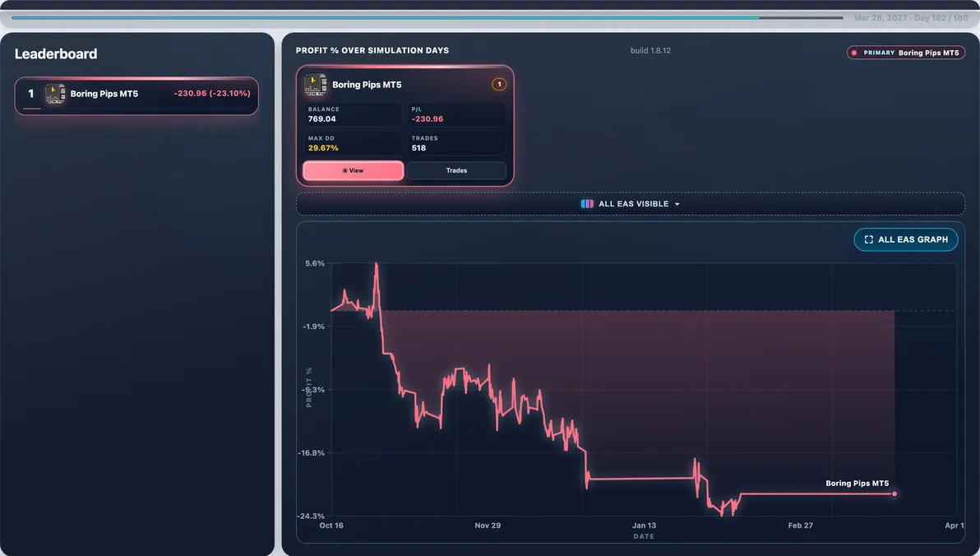Click the All EAs Visible color bars icon

[587, 204]
